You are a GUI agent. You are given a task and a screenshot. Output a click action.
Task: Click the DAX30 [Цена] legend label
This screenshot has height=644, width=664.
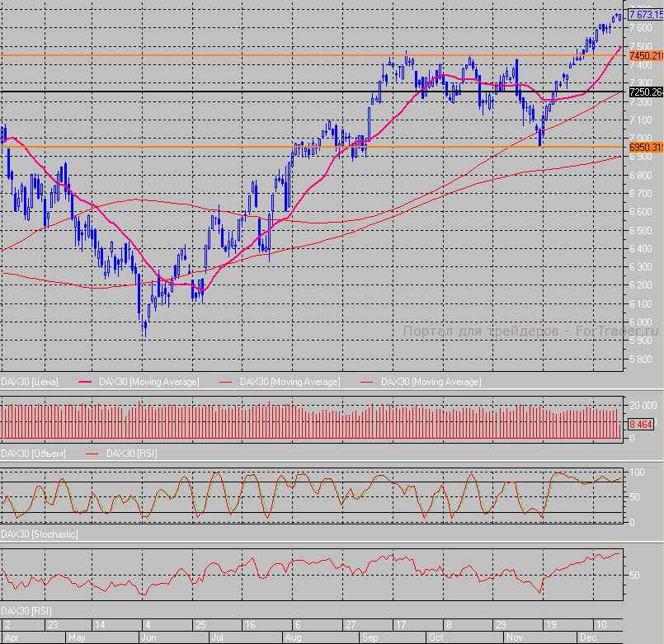coord(30,382)
